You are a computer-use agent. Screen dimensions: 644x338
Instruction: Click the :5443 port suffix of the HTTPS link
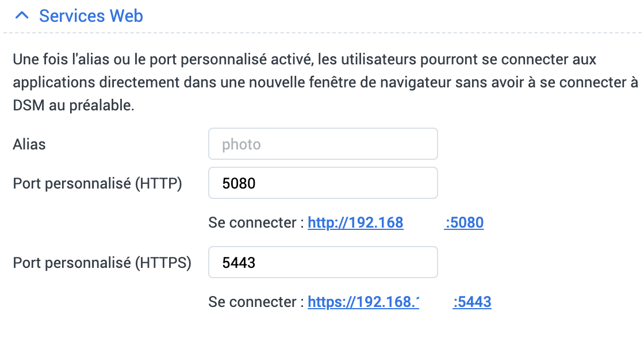point(472,302)
